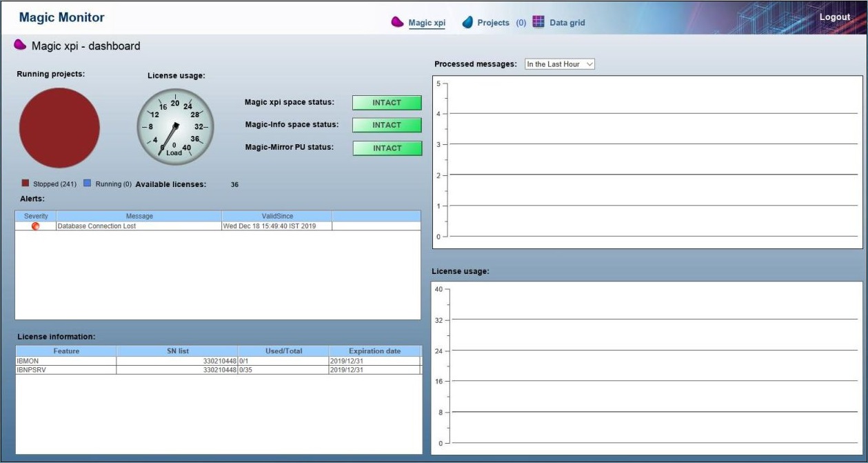
Task: Select the IBNPSRV license feature row
Action: click(218, 370)
